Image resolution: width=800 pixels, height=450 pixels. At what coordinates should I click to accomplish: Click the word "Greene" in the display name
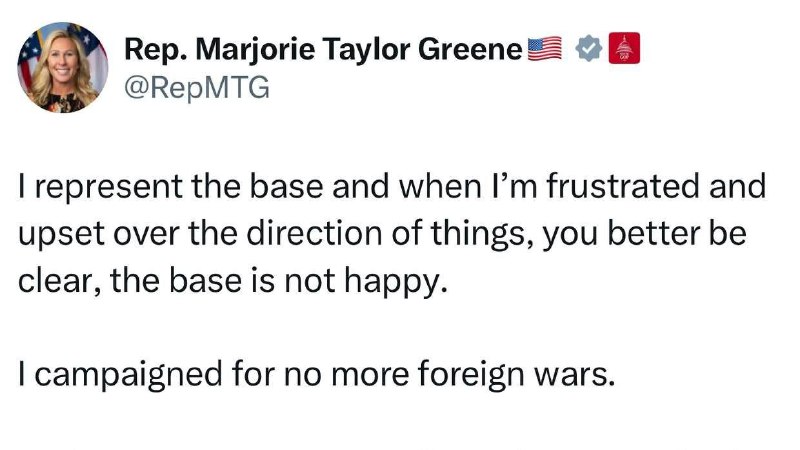point(470,49)
